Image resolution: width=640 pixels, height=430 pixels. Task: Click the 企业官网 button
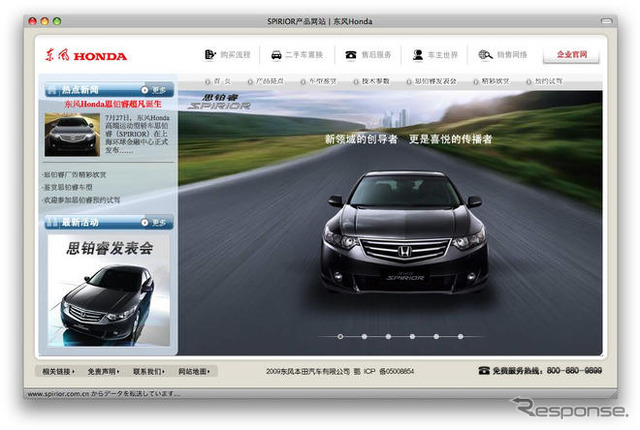tap(571, 55)
